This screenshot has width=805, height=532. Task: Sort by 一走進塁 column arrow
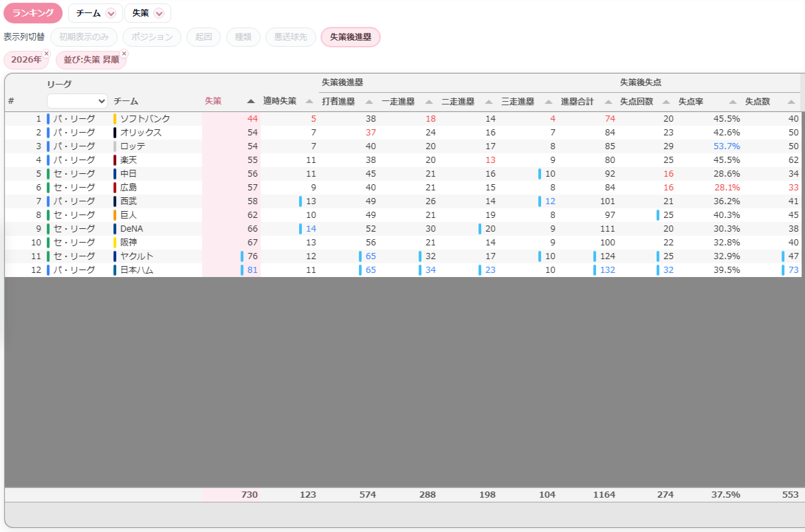(x=429, y=102)
